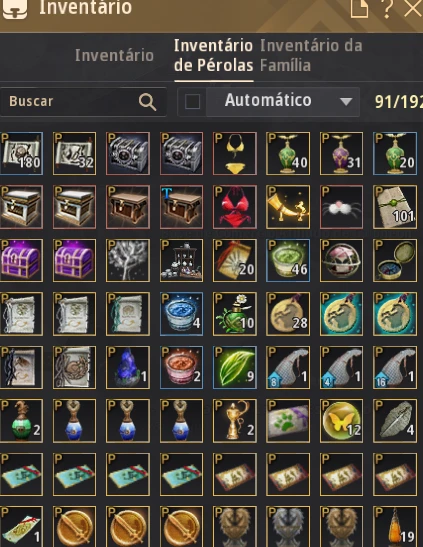Select the grey feather item with count 4
This screenshot has height=547, width=423.
tap(394, 421)
